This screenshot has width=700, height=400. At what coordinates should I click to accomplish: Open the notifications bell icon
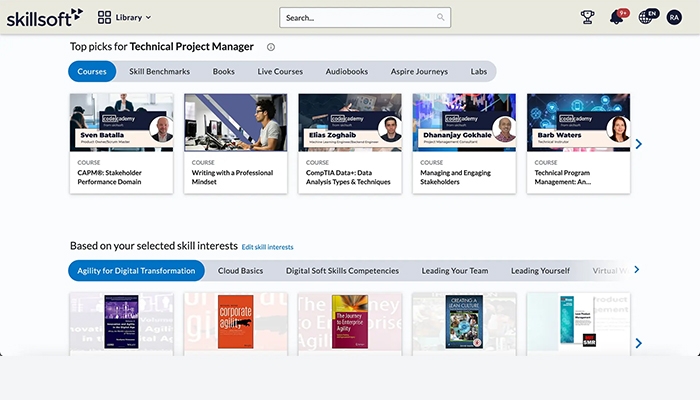click(x=617, y=17)
